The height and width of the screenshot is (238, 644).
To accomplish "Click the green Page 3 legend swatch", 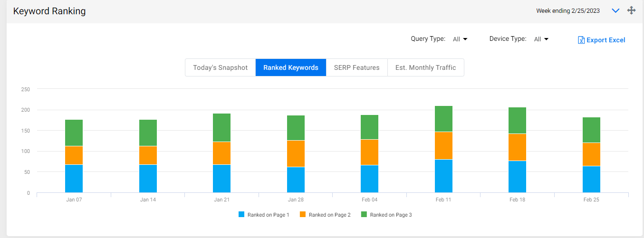I will point(364,215).
